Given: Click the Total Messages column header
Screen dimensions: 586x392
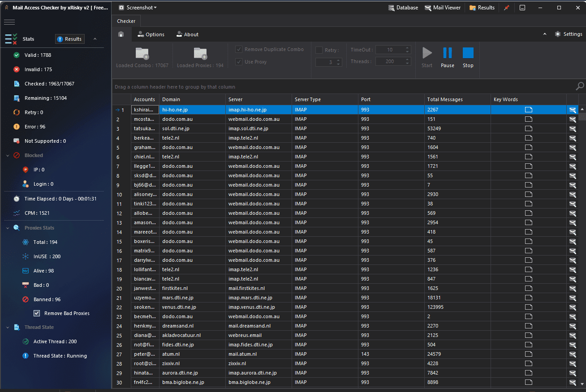Looking at the screenshot, I should (x=444, y=99).
